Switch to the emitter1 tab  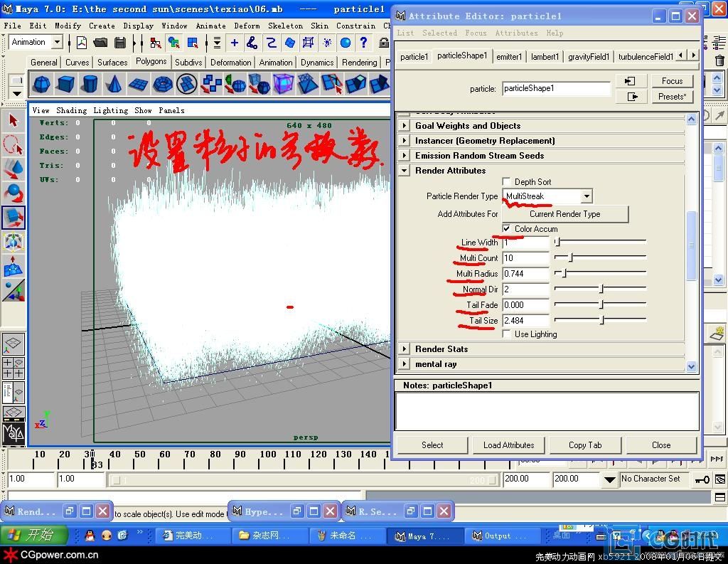(x=509, y=57)
